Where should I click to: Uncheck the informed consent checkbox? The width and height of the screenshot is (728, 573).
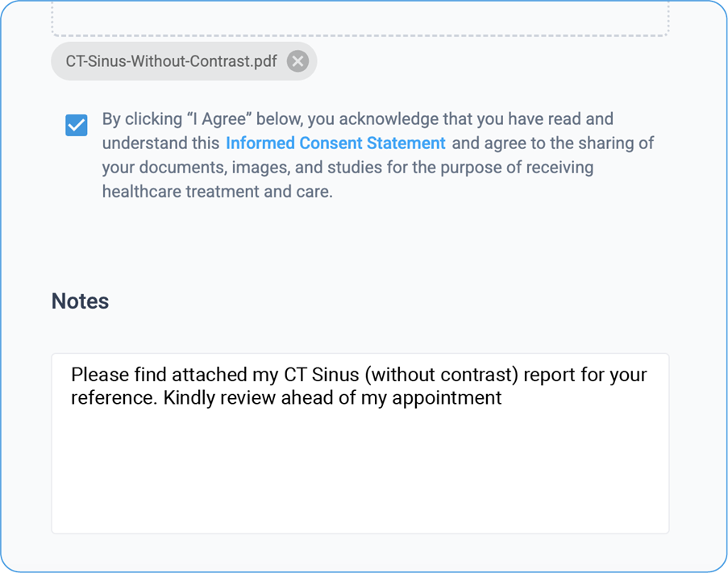[x=77, y=125]
